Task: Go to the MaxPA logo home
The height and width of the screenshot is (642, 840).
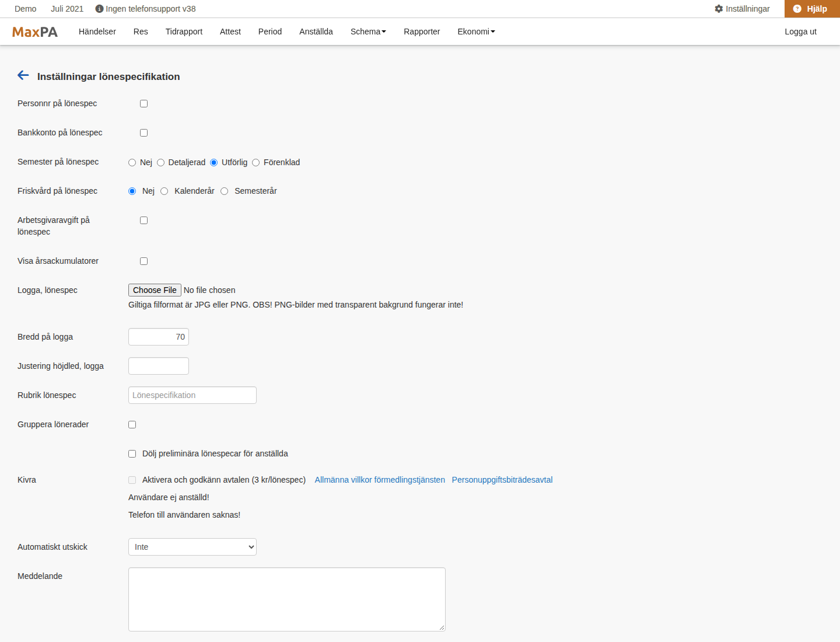Action: pos(35,32)
